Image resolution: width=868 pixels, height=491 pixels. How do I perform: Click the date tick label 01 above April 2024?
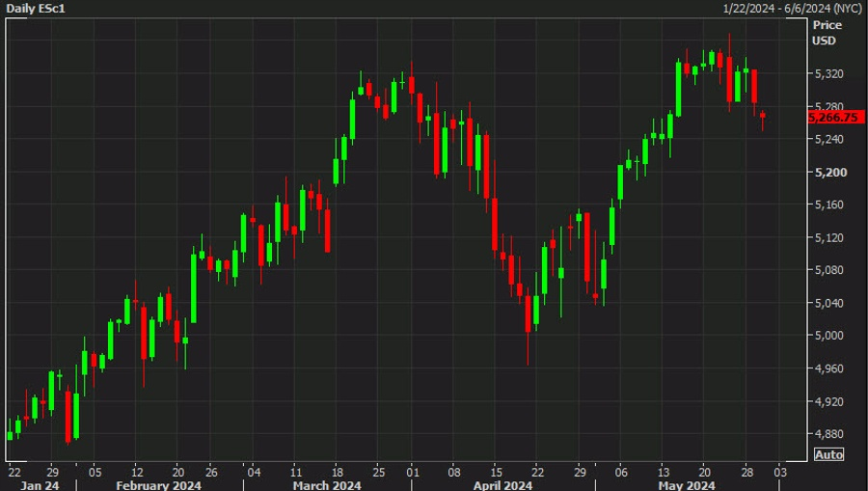[x=413, y=472]
